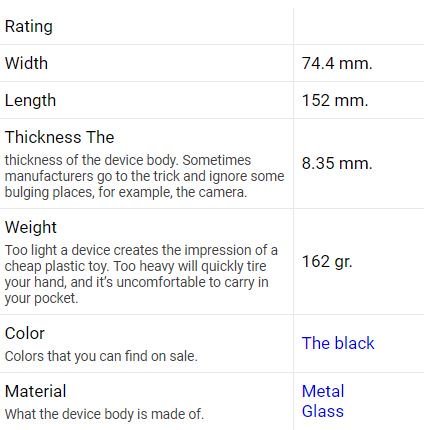The image size is (424, 430).
Task: Click the 152 mm. length value
Action: (x=335, y=100)
